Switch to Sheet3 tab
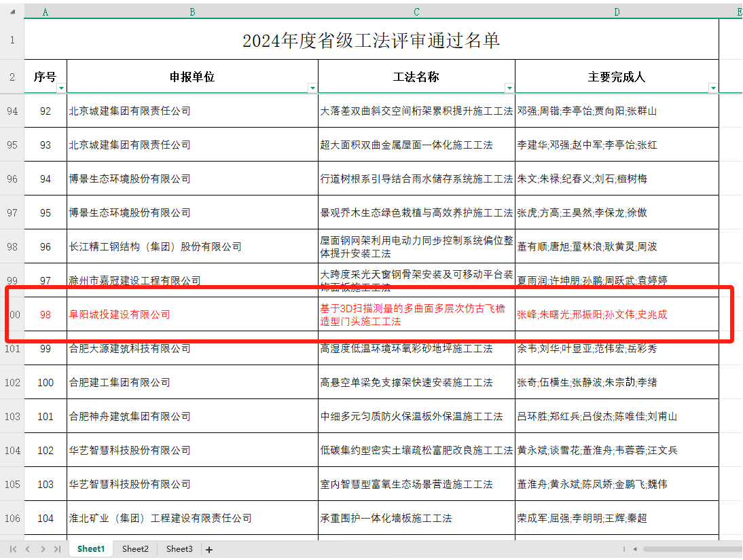The image size is (743, 560). click(x=179, y=548)
